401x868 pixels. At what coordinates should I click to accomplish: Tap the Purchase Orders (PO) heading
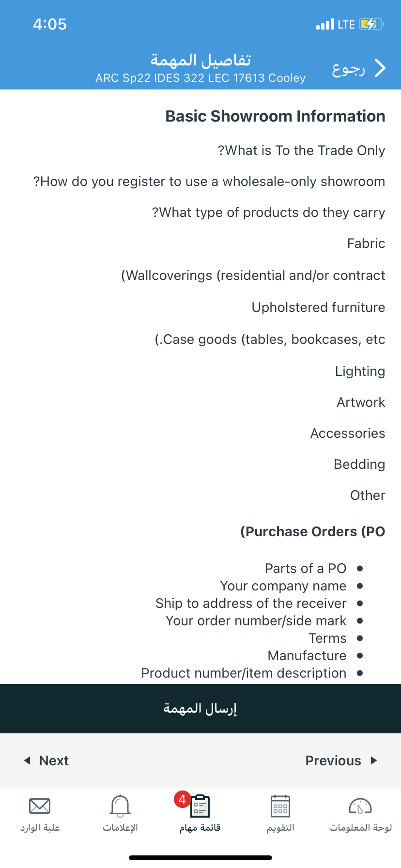pyautogui.click(x=313, y=531)
